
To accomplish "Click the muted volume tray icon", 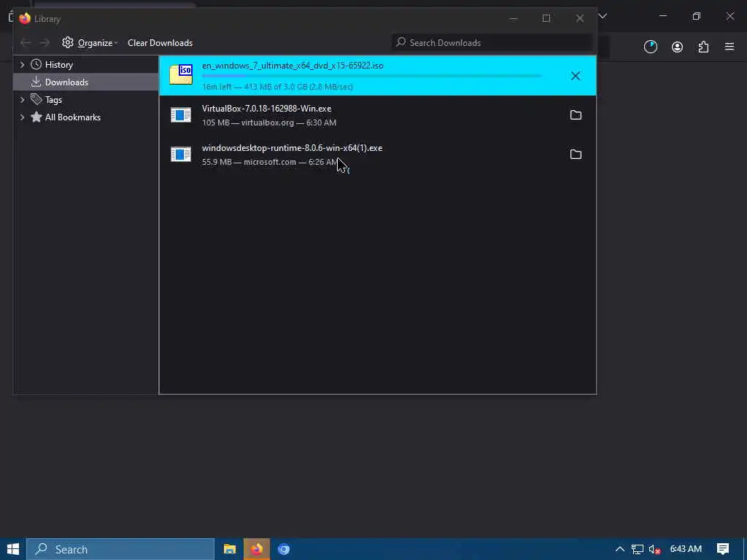I will [x=654, y=550].
